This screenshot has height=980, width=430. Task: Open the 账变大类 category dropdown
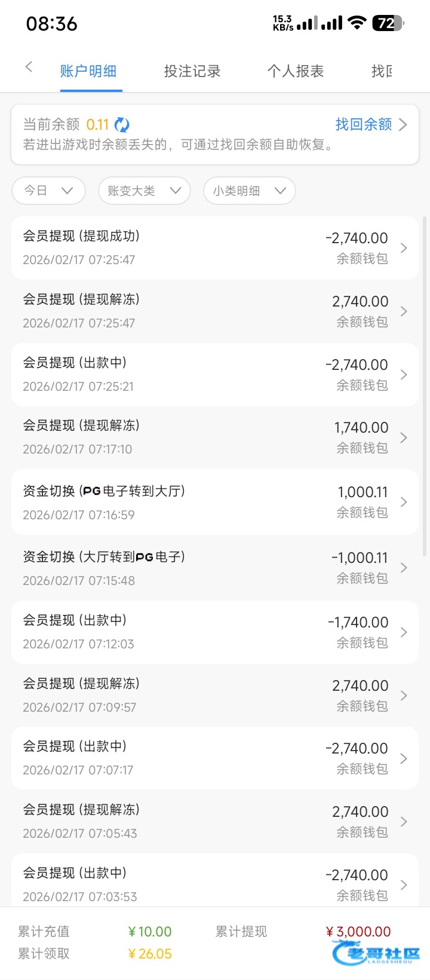click(144, 191)
